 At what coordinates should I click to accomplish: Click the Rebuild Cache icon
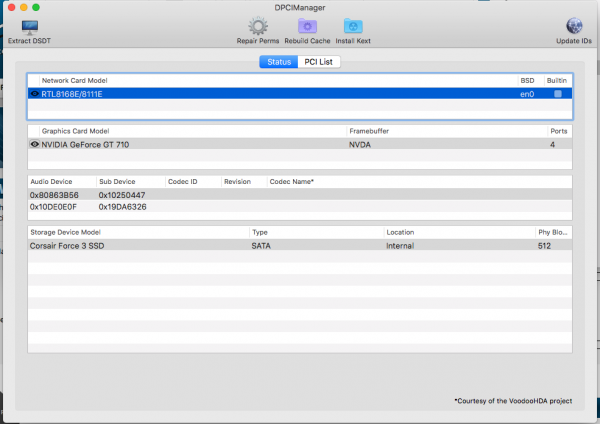click(307, 26)
